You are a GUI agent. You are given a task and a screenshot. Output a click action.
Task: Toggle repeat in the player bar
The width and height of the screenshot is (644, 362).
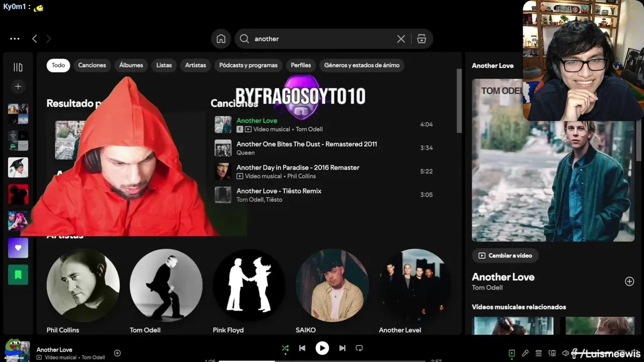tap(359, 348)
